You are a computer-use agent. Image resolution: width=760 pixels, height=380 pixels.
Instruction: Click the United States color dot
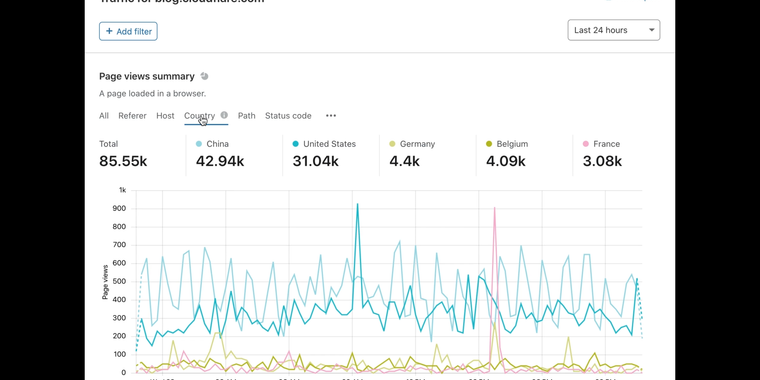296,144
